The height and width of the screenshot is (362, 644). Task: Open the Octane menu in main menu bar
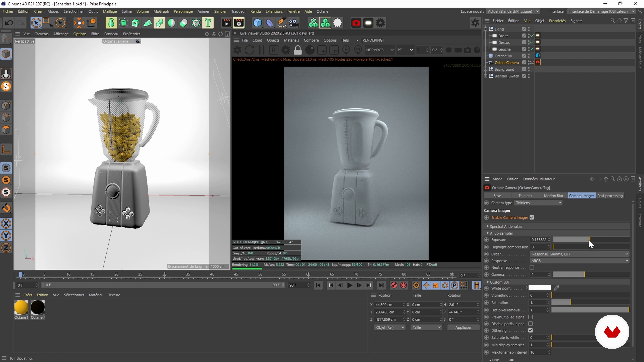click(x=322, y=12)
